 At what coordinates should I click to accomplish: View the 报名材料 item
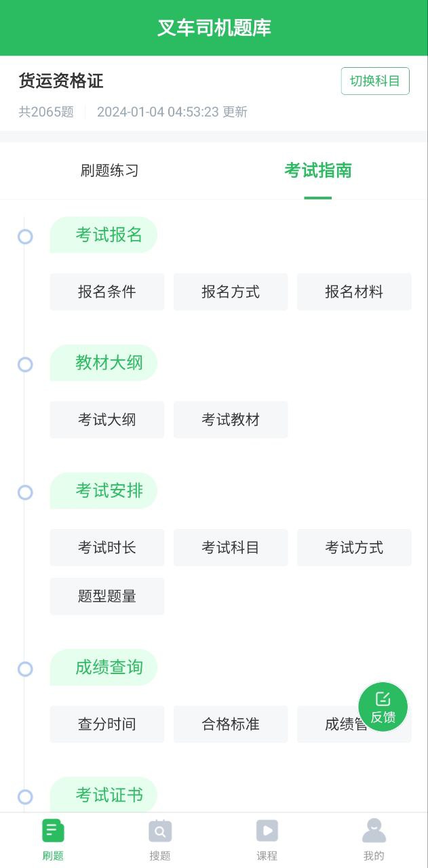tap(354, 292)
